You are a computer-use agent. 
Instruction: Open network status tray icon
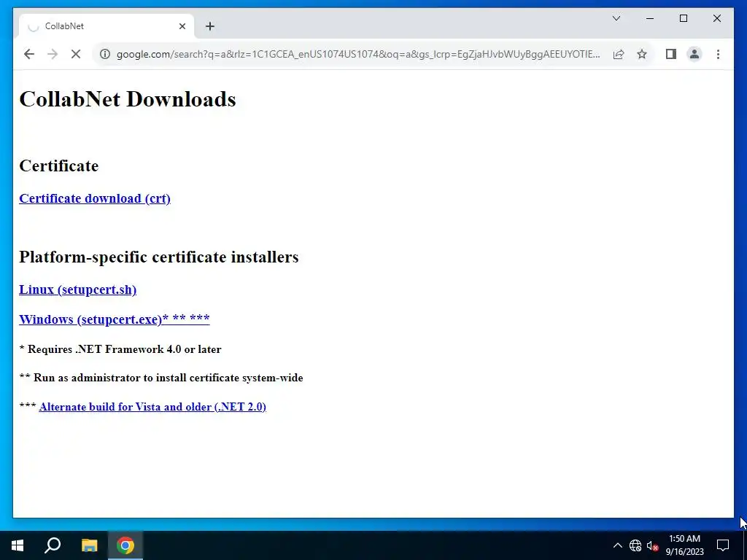point(635,545)
